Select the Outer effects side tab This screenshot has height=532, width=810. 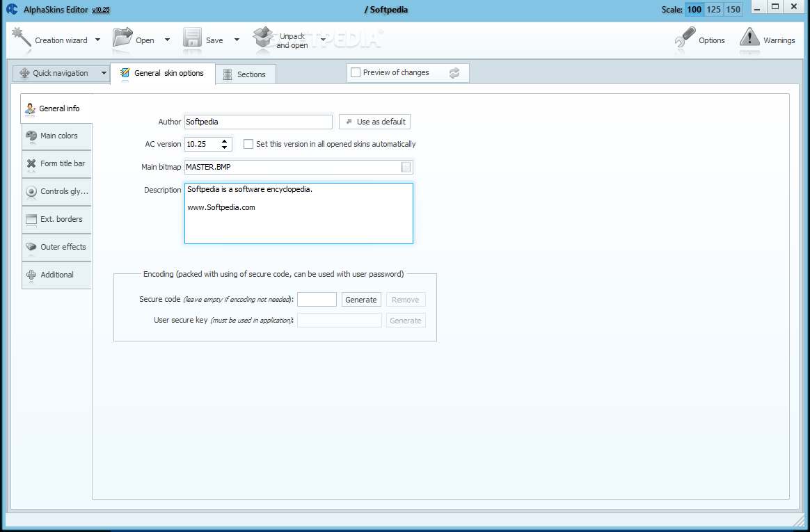pyautogui.click(x=57, y=247)
